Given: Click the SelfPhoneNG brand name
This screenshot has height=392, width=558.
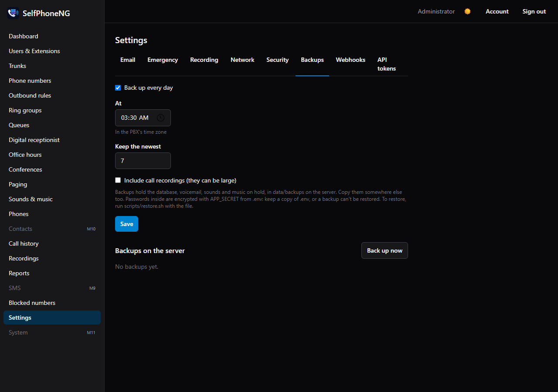Looking at the screenshot, I should click(46, 13).
